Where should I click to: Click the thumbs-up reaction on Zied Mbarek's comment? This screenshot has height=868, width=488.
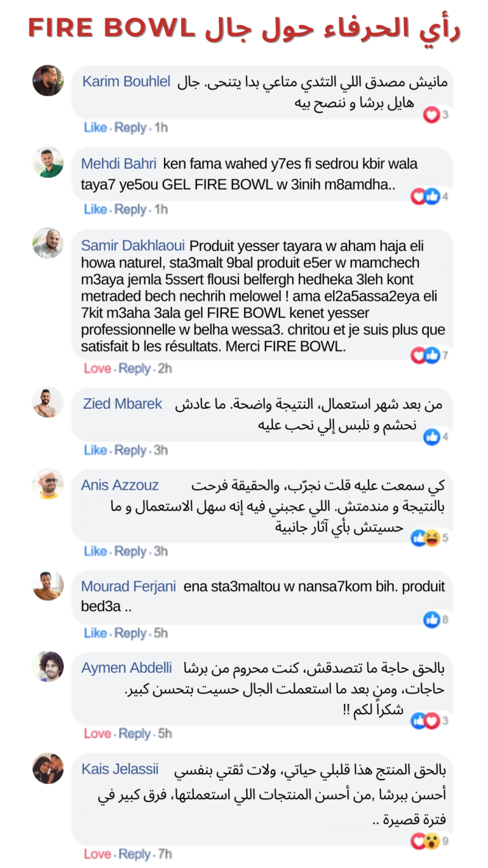tap(432, 437)
